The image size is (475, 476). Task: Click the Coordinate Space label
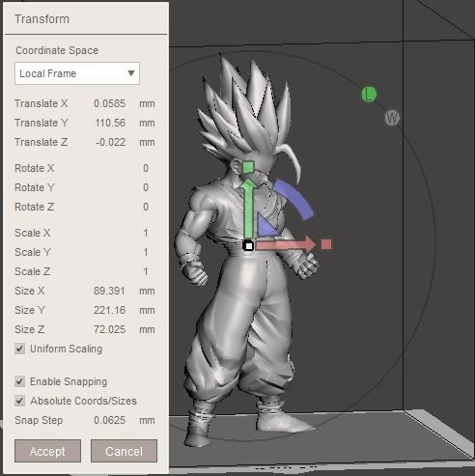57,50
